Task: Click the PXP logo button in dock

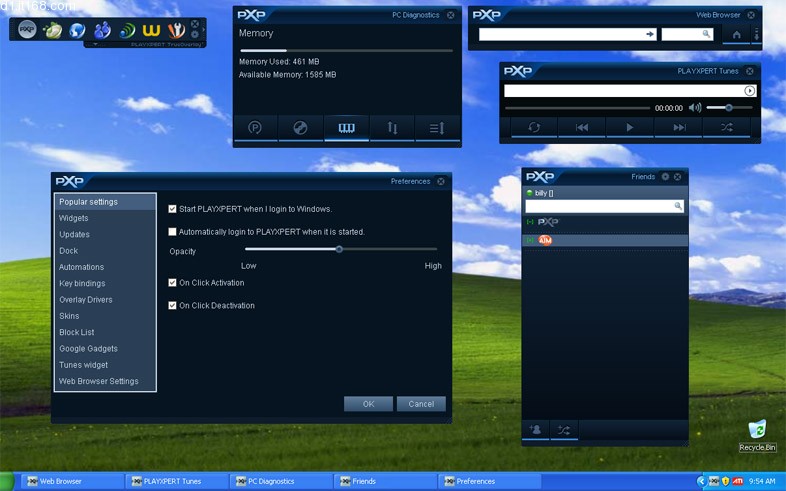Action: (x=27, y=30)
